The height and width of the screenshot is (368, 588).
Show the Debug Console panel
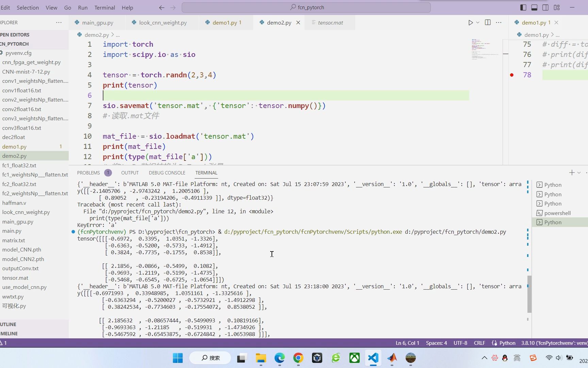[167, 173]
